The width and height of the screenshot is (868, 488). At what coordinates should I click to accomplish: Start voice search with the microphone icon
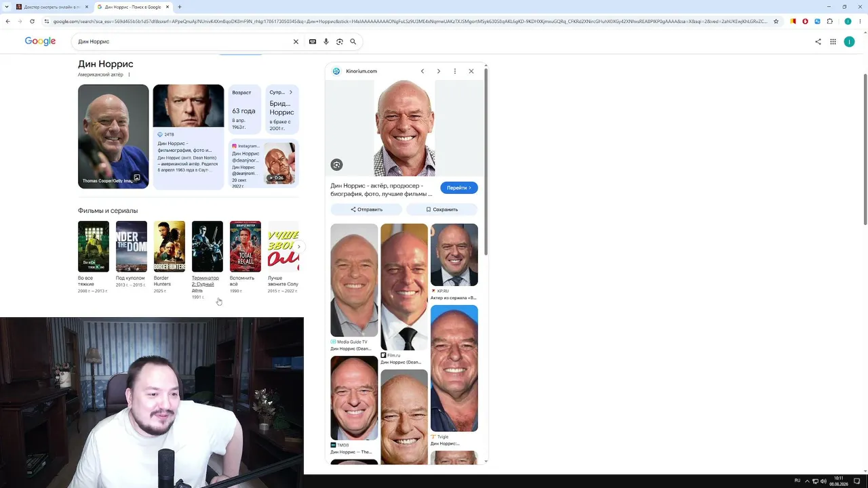pyautogui.click(x=326, y=41)
